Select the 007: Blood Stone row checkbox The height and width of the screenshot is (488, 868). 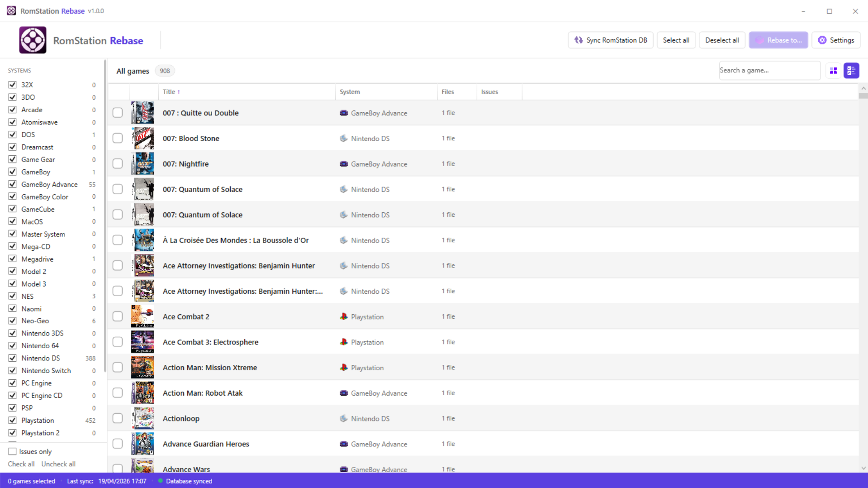[118, 139]
